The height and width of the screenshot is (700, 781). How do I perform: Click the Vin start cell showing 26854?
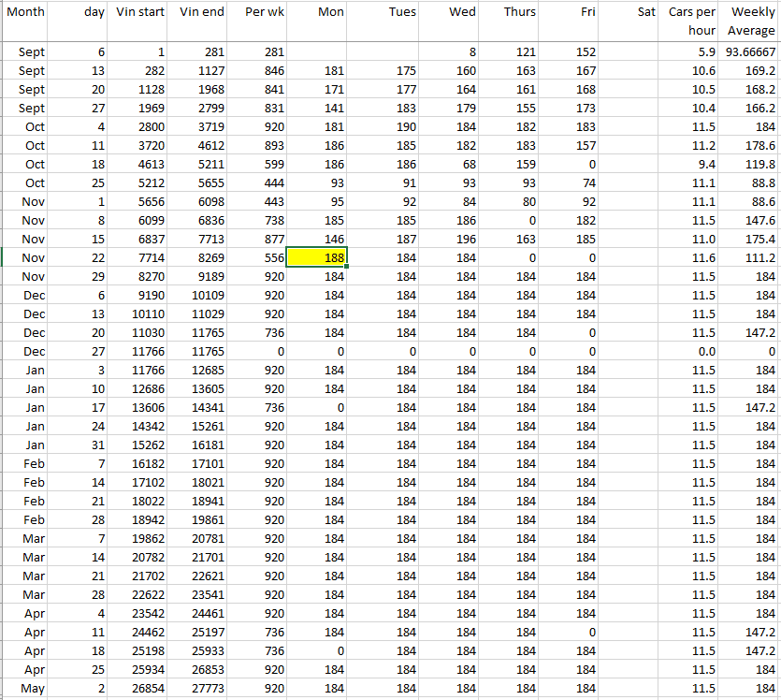[x=140, y=689]
